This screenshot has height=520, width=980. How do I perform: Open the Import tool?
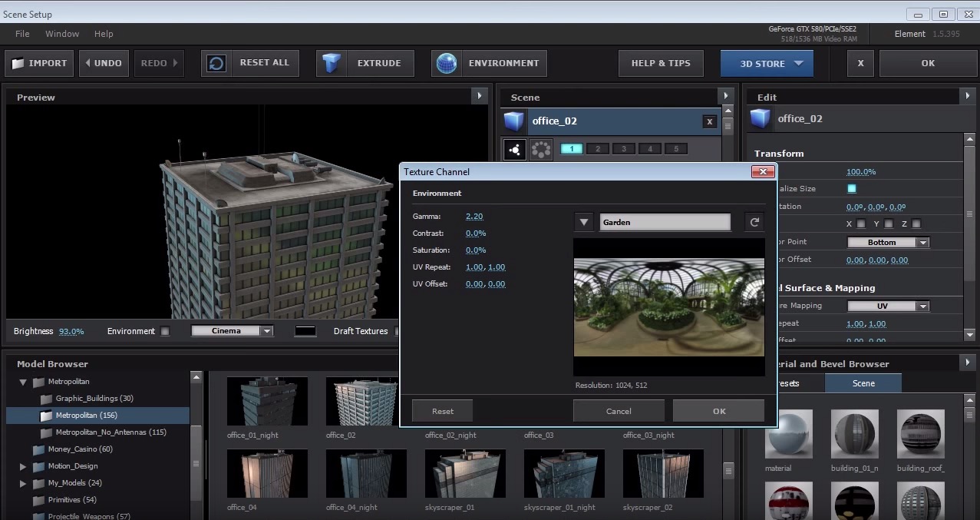click(x=38, y=63)
